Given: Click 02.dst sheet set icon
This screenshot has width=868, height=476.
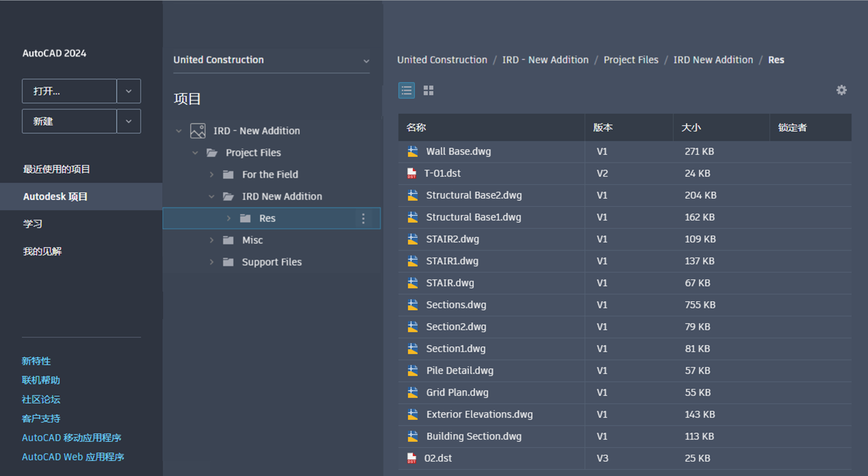Looking at the screenshot, I should coord(411,458).
